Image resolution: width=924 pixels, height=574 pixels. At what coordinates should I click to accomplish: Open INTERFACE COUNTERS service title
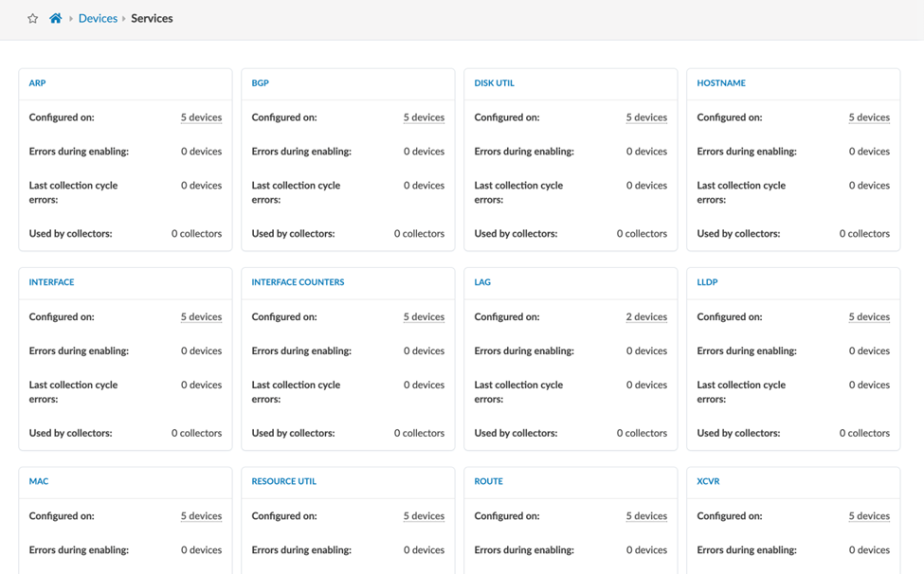coord(298,282)
